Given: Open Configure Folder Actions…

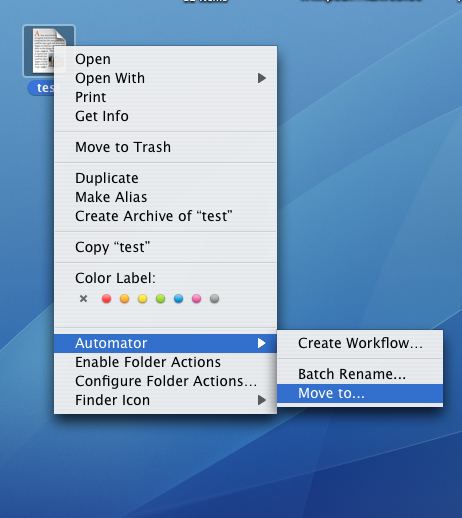Looking at the screenshot, I should point(165,381).
